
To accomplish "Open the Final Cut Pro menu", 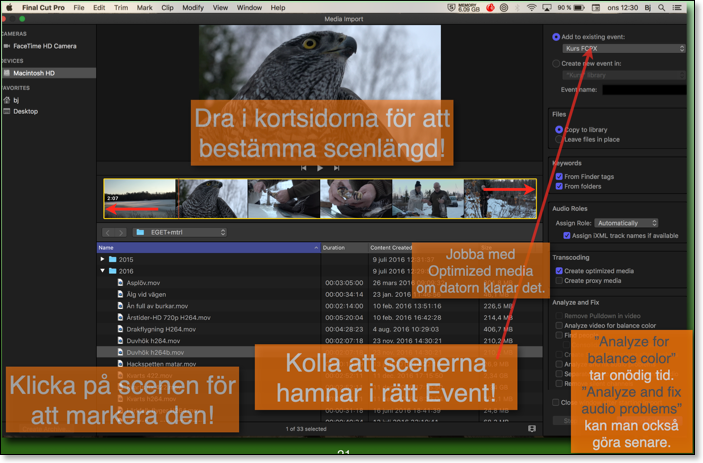I will (x=43, y=8).
